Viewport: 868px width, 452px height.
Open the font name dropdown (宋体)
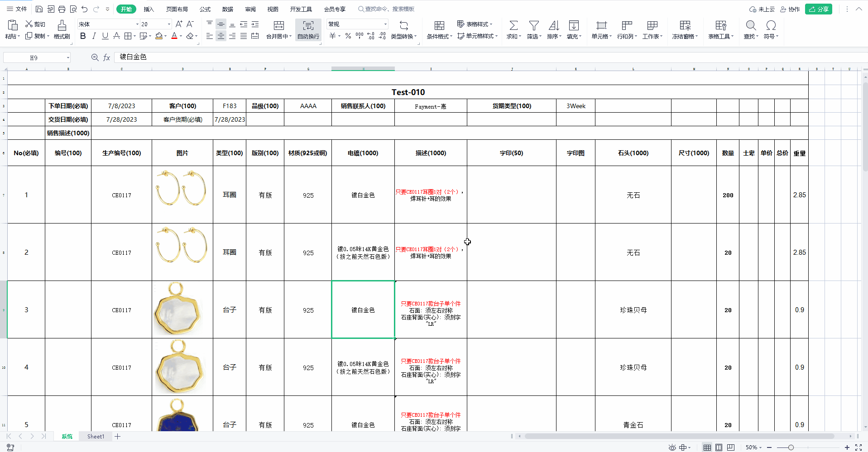[x=137, y=24]
